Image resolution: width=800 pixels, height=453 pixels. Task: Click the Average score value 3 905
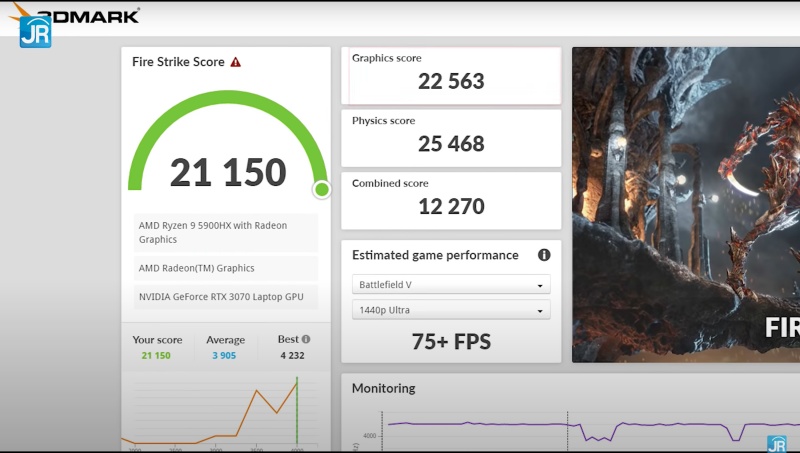[x=225, y=355]
